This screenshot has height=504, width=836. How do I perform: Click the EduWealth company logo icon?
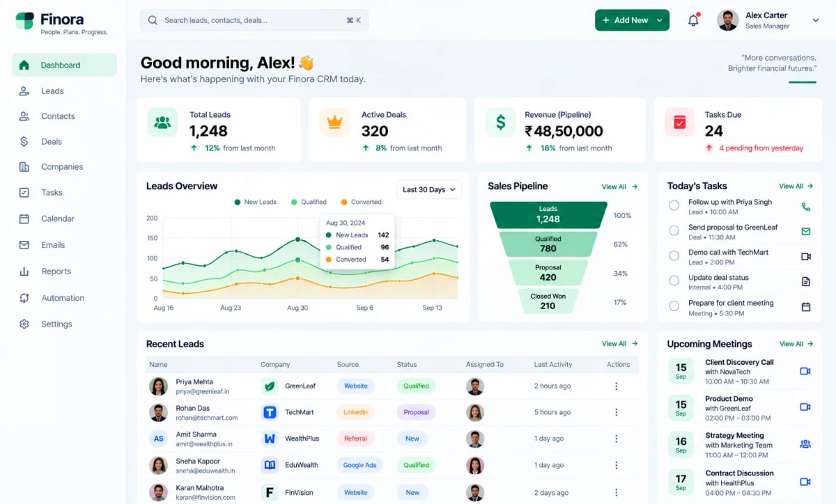pyautogui.click(x=270, y=465)
